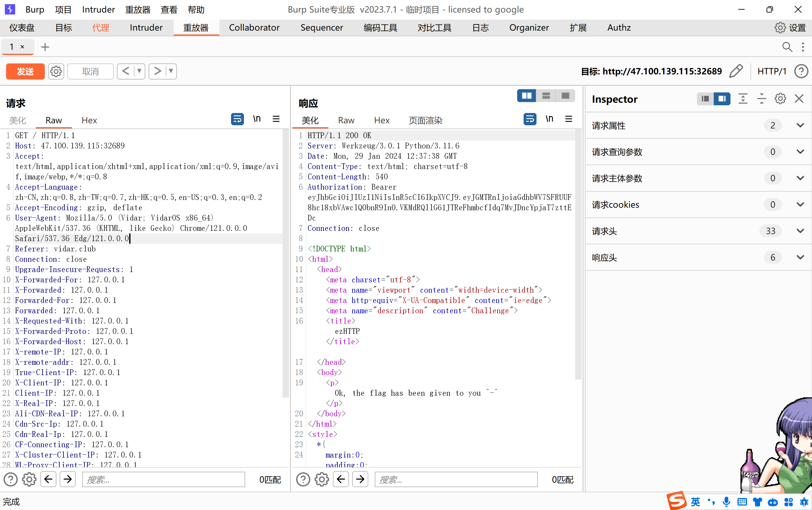Go to next request in history
The width and height of the screenshot is (812, 510).
coord(157,71)
